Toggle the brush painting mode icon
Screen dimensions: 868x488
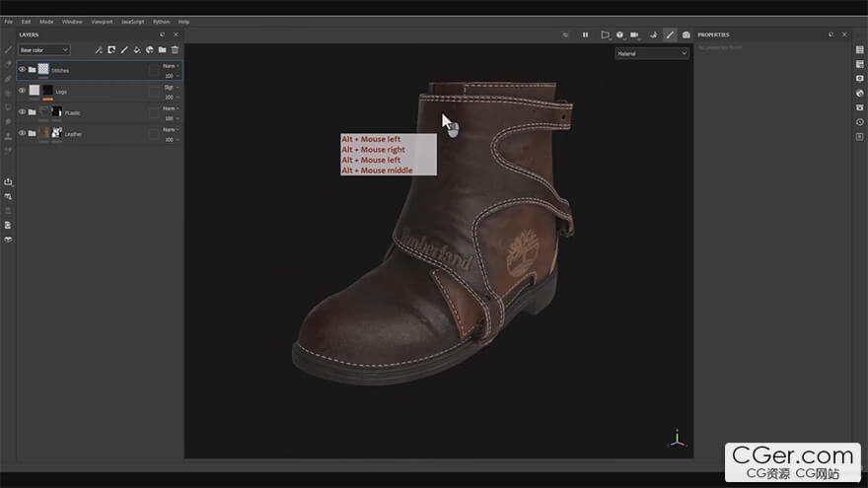tap(670, 35)
